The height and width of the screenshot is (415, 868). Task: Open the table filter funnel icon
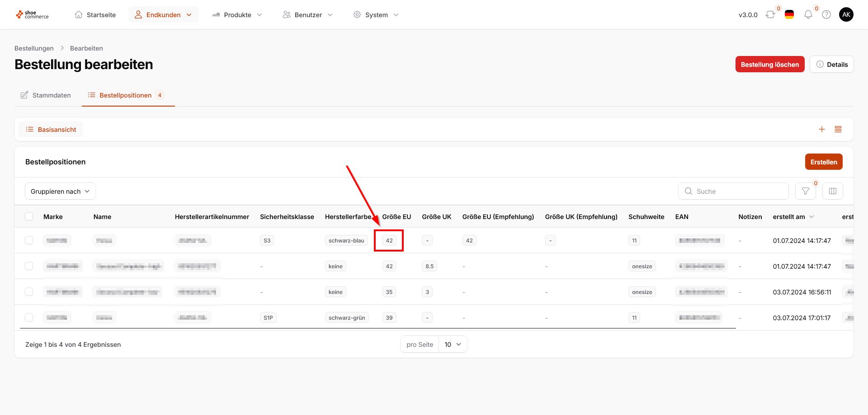point(806,191)
